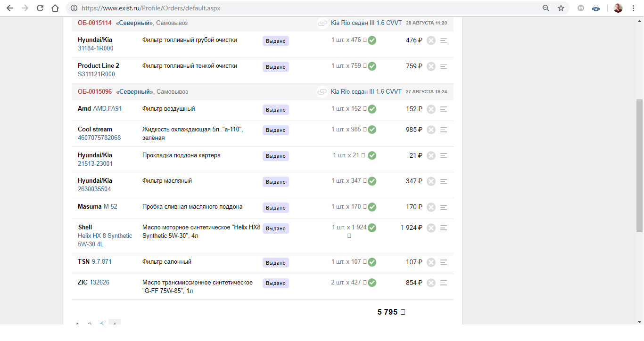Click the green status check for ZIC 132626
The image size is (644, 341).
[x=372, y=283]
